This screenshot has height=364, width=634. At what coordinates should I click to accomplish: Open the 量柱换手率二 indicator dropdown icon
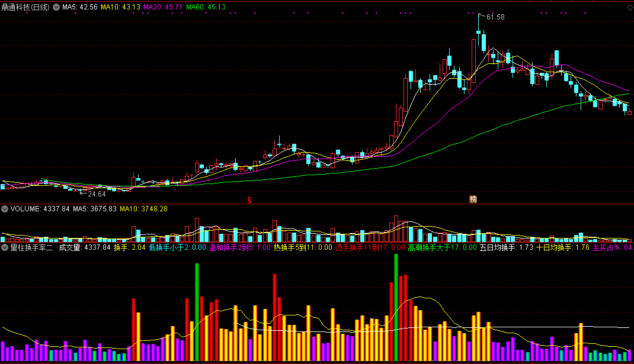click(5, 247)
